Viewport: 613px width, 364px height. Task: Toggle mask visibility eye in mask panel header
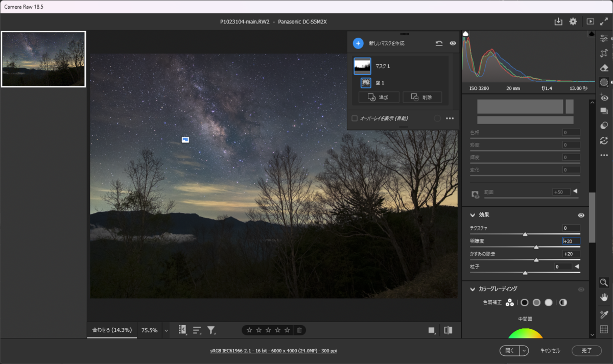click(453, 43)
